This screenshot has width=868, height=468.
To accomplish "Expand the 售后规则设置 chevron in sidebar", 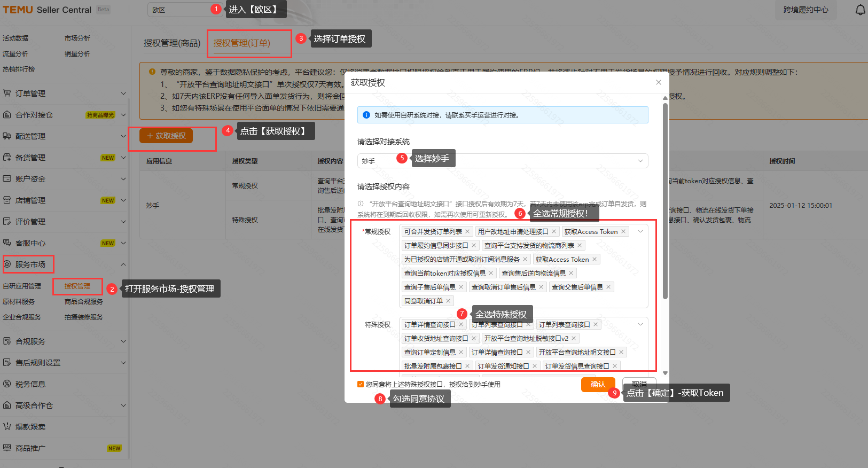I will click(x=123, y=363).
